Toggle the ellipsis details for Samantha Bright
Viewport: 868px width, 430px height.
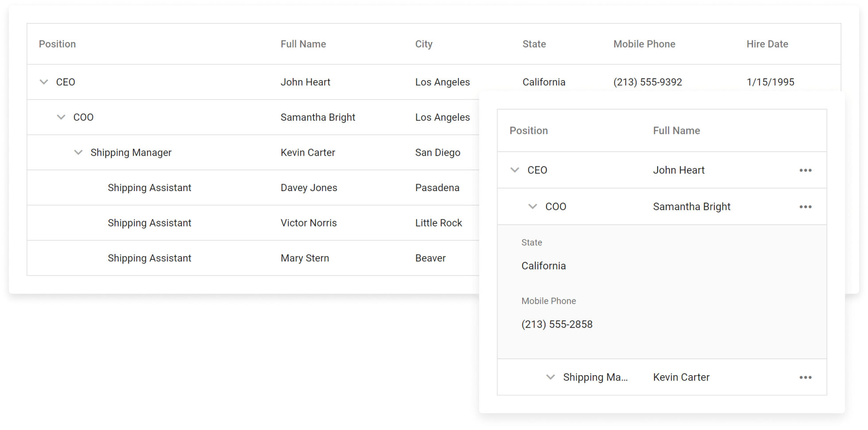coord(806,207)
